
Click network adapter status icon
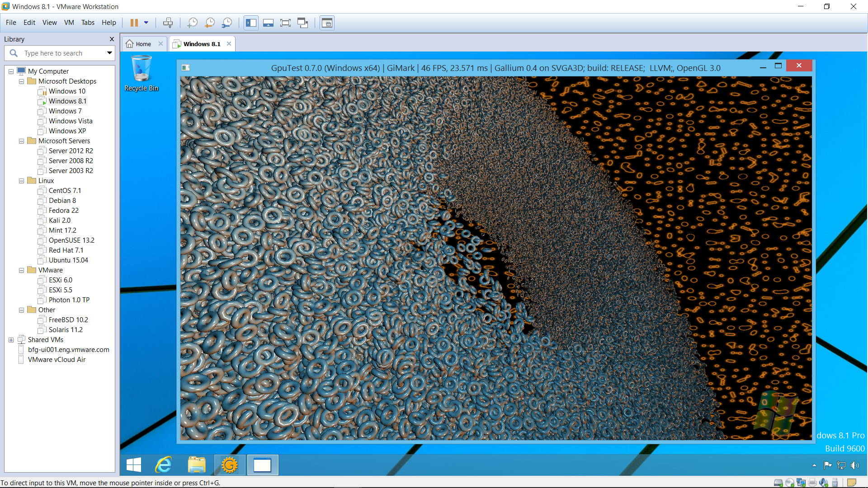pyautogui.click(x=801, y=483)
